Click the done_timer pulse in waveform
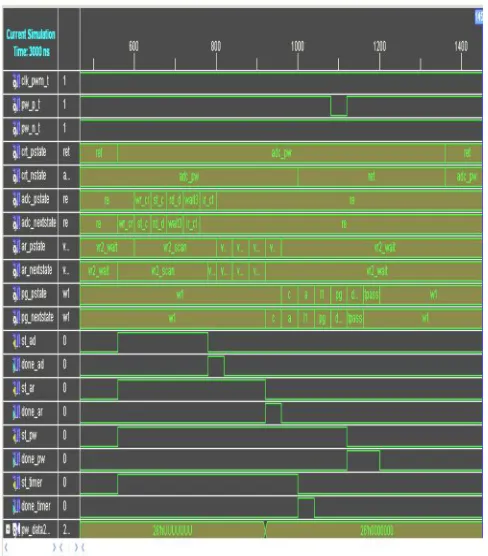The image size is (488, 556). coord(306,507)
